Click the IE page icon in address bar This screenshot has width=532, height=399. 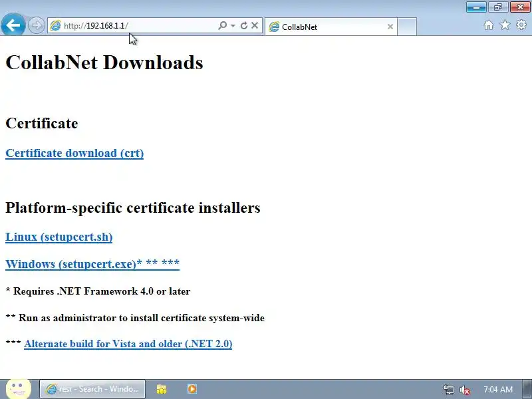55,25
